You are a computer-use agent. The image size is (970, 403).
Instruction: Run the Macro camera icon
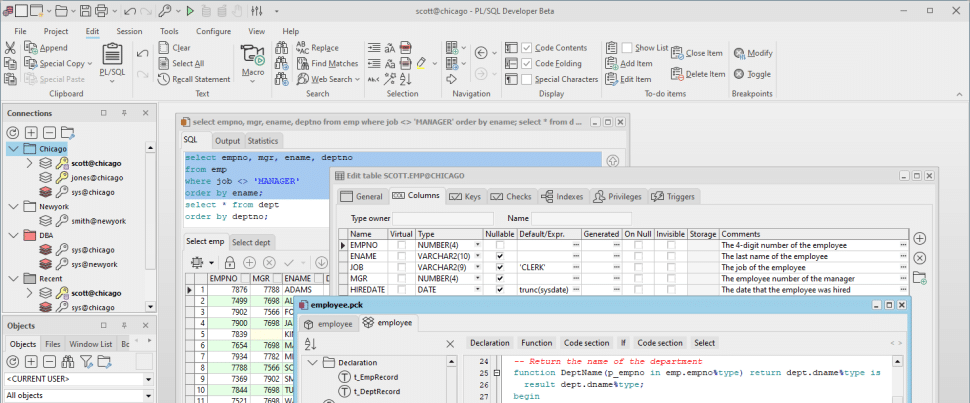coord(252,54)
